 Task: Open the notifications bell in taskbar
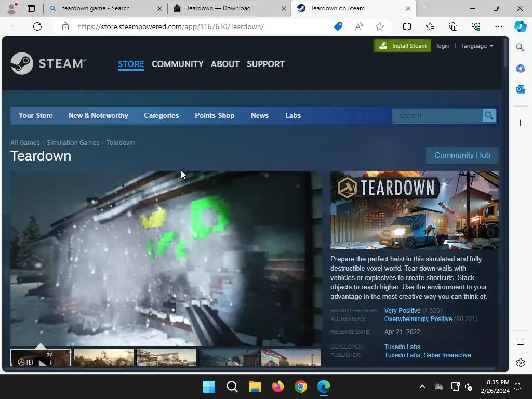(x=517, y=387)
